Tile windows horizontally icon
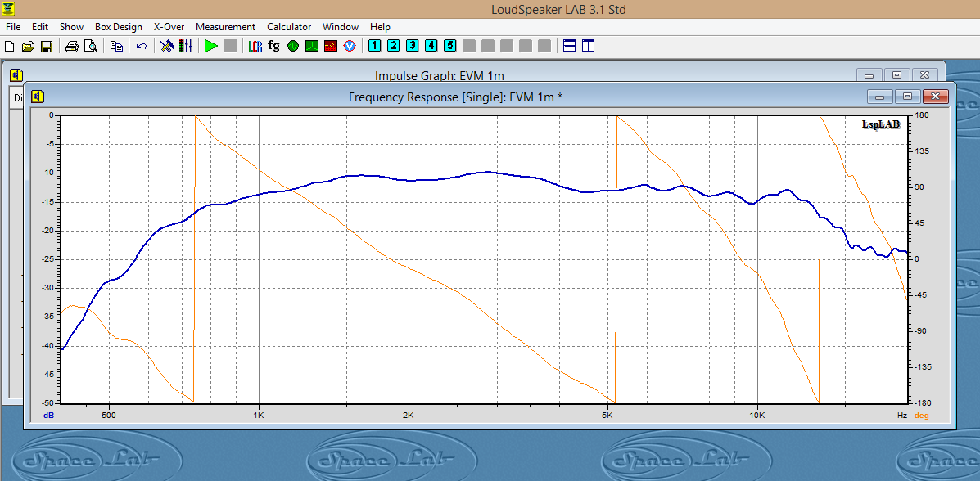 click(569, 47)
